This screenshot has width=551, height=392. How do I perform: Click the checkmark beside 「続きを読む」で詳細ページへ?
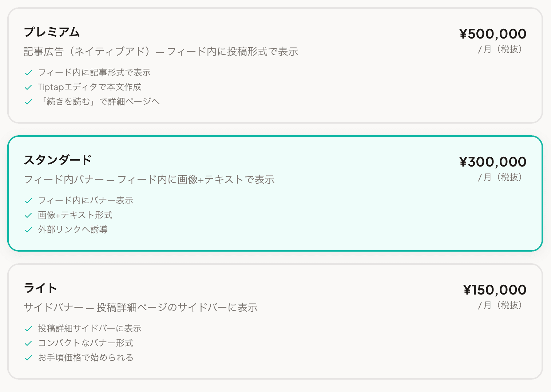[28, 102]
